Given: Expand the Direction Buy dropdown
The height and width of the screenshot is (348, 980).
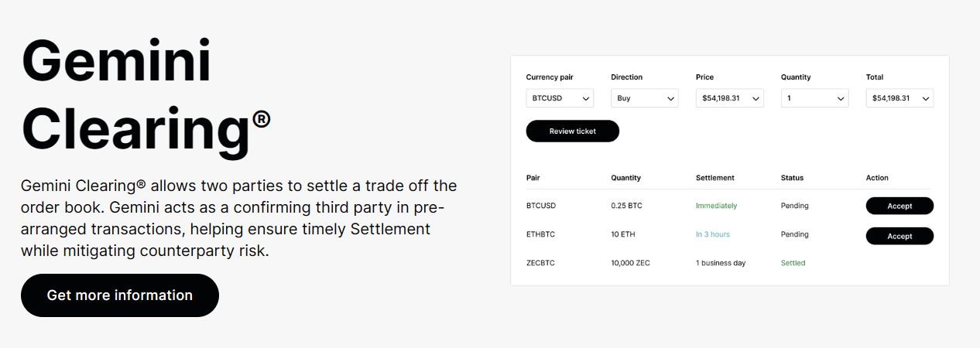Looking at the screenshot, I should (644, 98).
